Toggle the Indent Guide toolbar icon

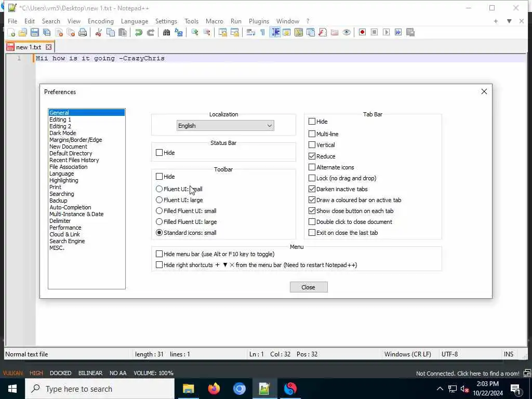[275, 32]
